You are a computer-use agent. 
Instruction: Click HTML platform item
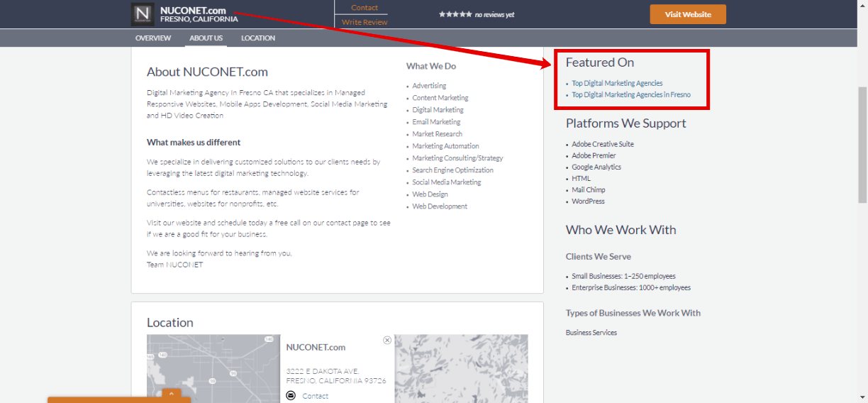click(582, 178)
